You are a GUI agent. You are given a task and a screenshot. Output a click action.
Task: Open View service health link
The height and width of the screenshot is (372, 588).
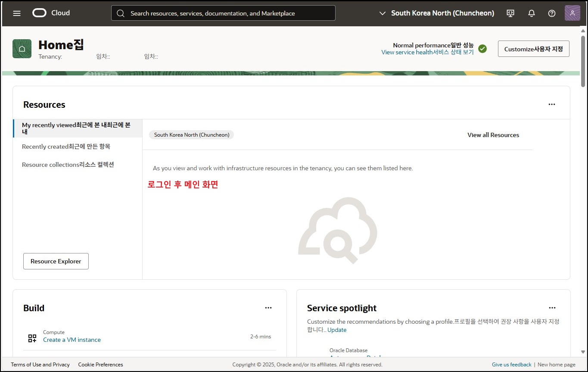[427, 52]
